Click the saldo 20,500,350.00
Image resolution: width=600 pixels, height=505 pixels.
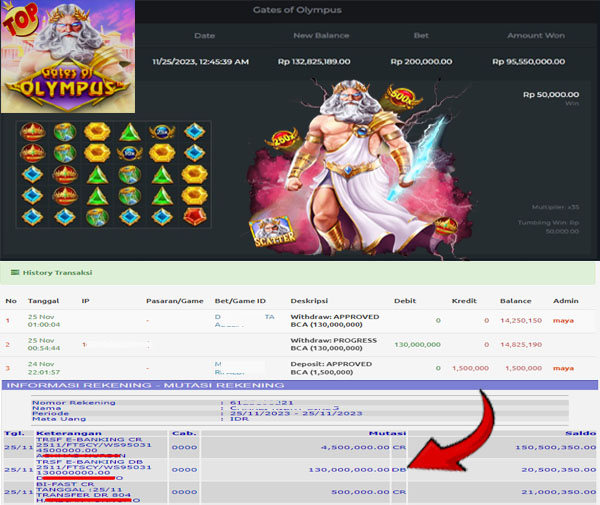(x=559, y=469)
